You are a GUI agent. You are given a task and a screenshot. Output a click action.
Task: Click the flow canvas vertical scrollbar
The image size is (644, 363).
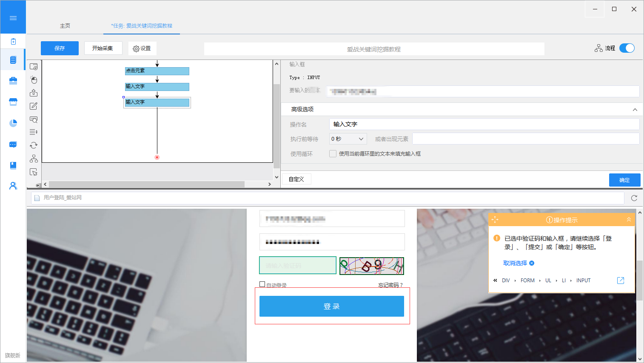(276, 126)
